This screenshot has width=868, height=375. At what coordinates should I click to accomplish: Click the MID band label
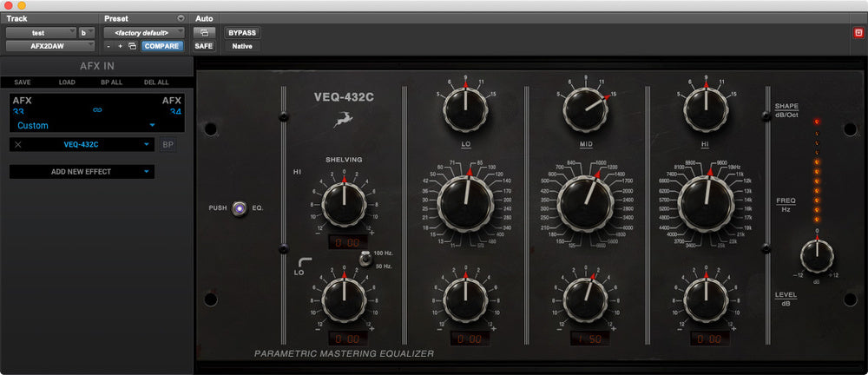(x=585, y=145)
